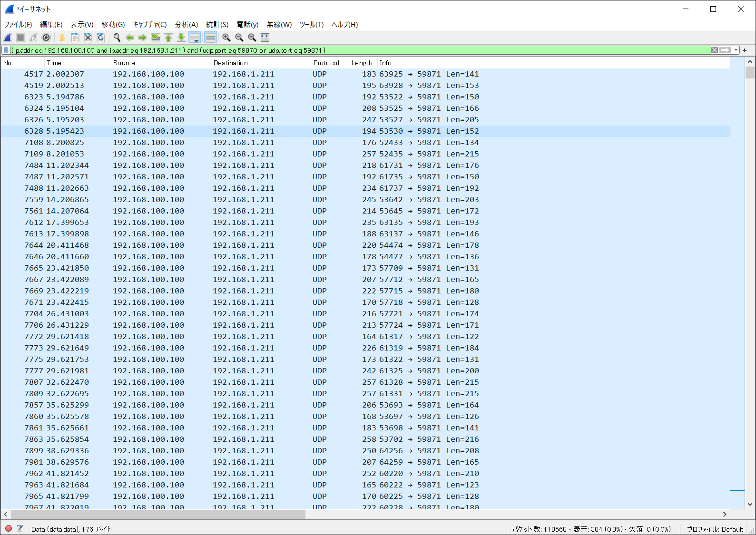The height and width of the screenshot is (535, 756).
Task: Sort by the Length column header
Action: [363, 63]
